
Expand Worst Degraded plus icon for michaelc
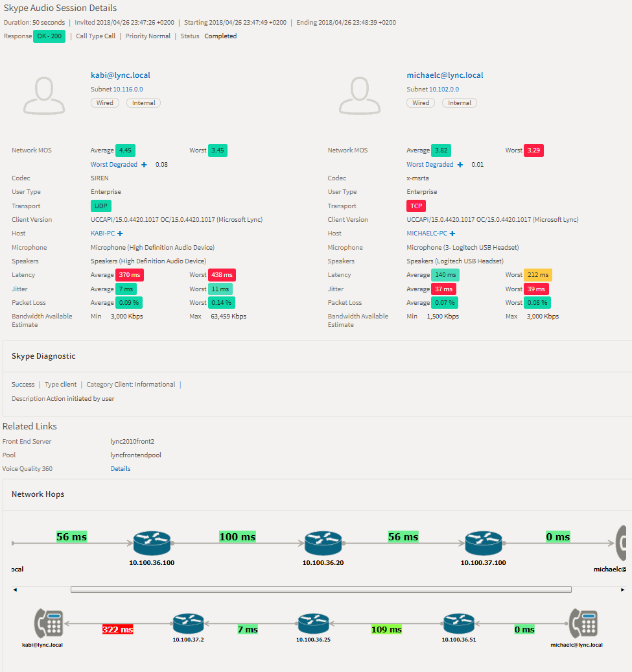point(460,165)
